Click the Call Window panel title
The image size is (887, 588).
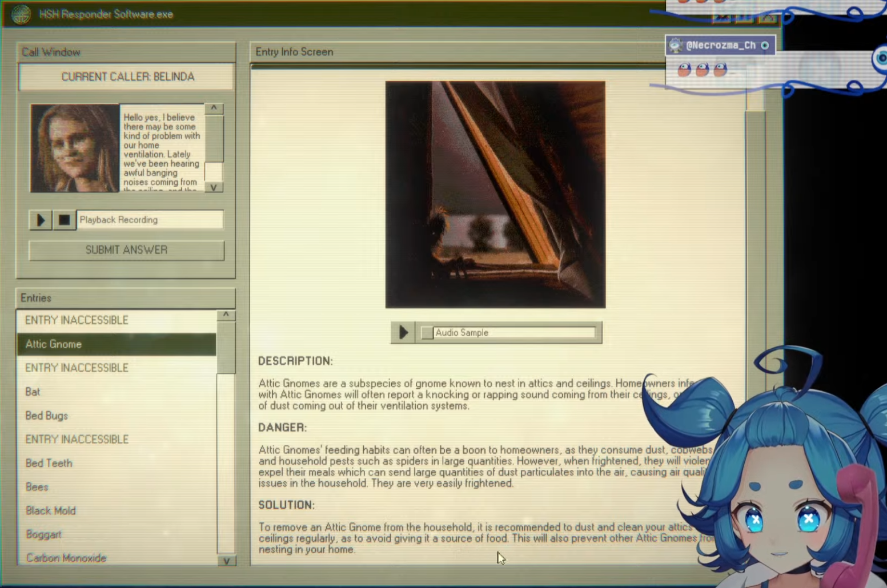tap(51, 53)
